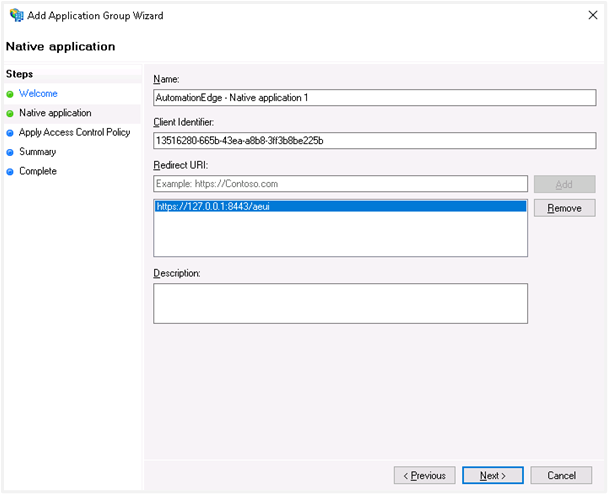Click into the Name text field
This screenshot has width=608, height=494.
[374, 98]
